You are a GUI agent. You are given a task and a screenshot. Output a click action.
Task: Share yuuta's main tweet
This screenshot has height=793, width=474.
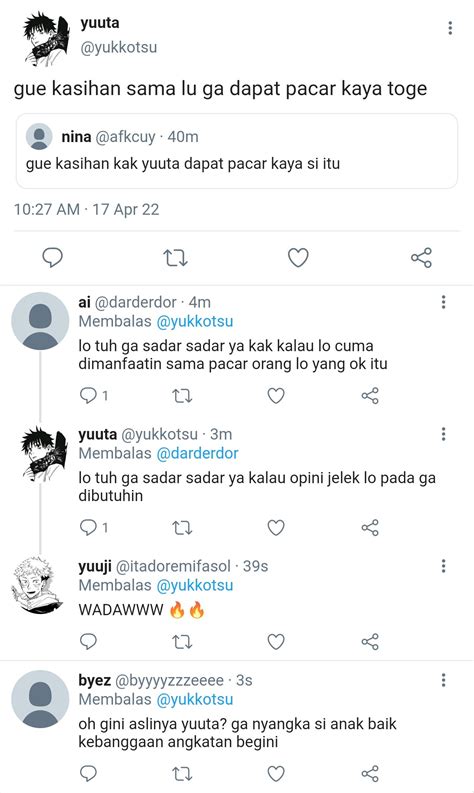point(421,257)
